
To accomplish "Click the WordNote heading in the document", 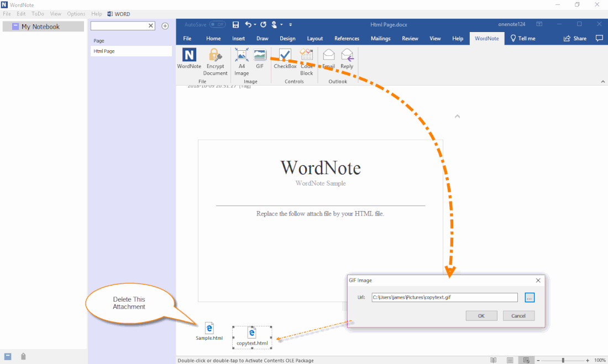I will tap(321, 168).
